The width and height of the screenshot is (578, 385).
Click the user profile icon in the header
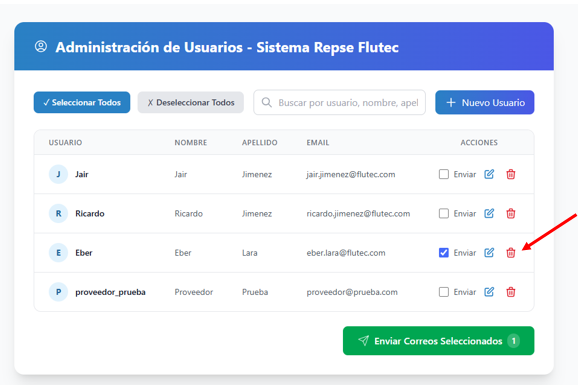[x=41, y=46]
